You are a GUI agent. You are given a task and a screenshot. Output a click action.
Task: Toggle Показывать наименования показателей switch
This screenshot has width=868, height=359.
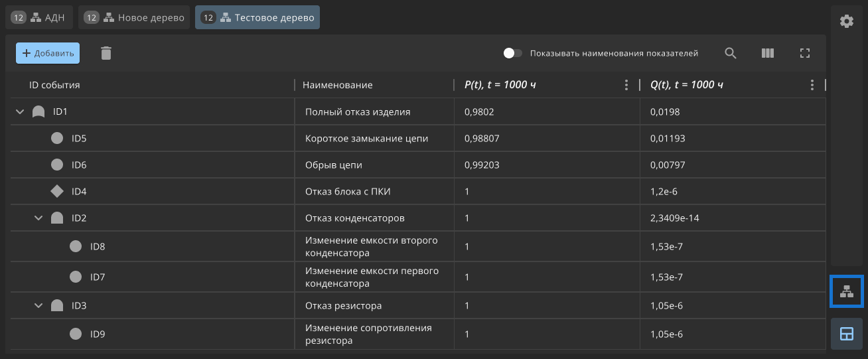tap(512, 53)
